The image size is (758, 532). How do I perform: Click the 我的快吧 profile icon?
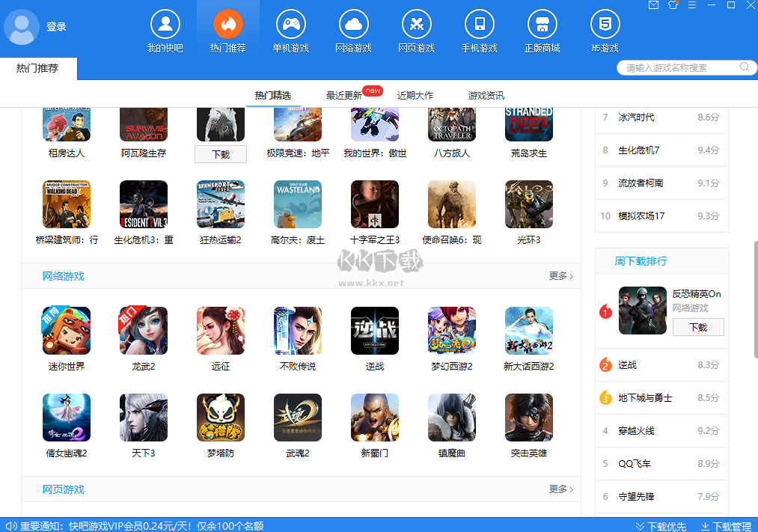coord(165,25)
